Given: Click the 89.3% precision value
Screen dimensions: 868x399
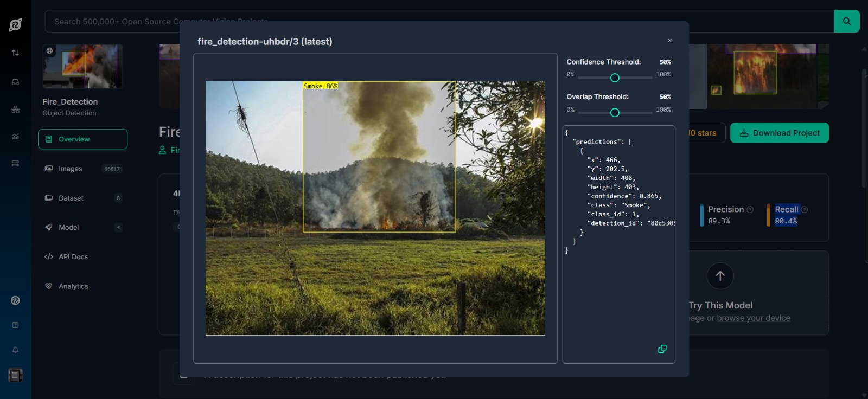Looking at the screenshot, I should pos(719,221).
